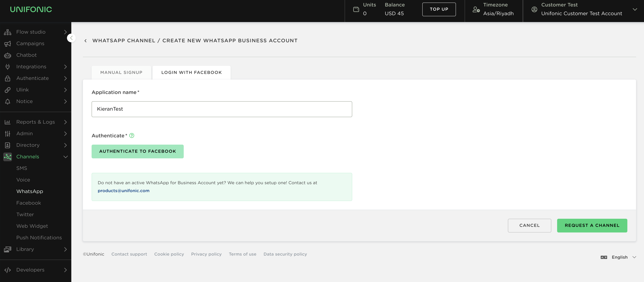The image size is (644, 282).
Task: Collapse the Channels section chevron
Action: click(66, 157)
